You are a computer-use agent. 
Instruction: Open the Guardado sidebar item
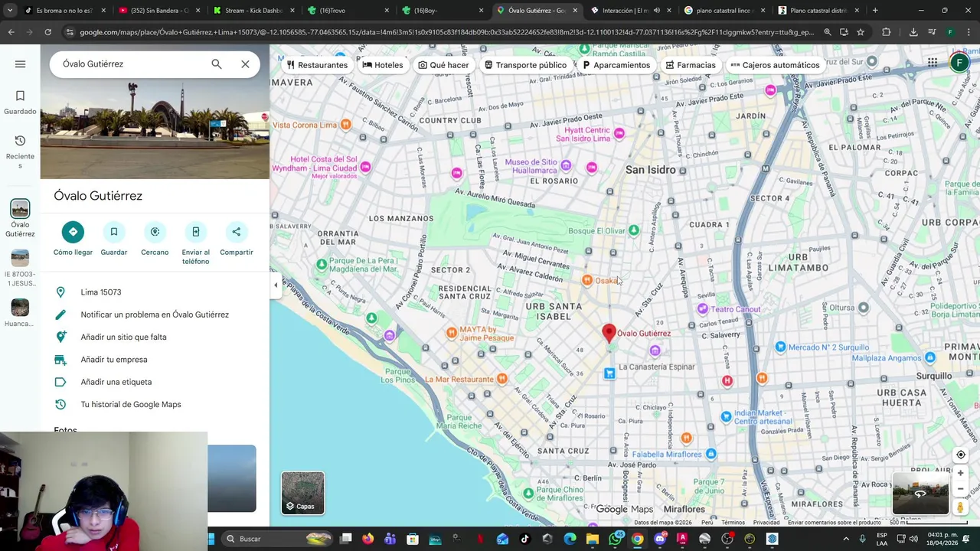point(20,102)
